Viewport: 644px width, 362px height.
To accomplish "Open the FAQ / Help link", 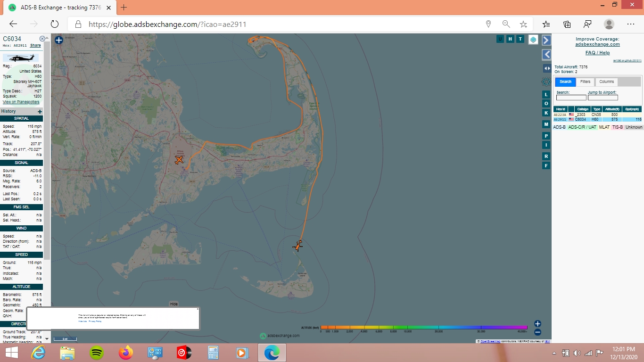I will pos(597,53).
